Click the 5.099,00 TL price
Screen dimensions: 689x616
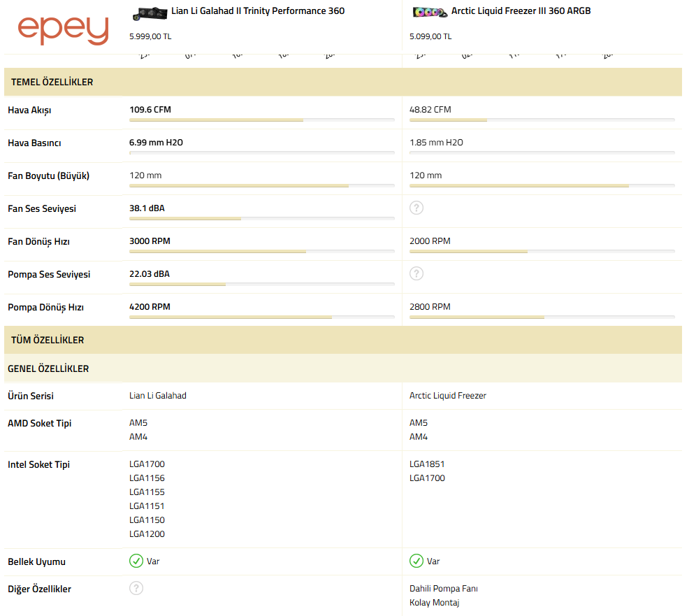(430, 36)
